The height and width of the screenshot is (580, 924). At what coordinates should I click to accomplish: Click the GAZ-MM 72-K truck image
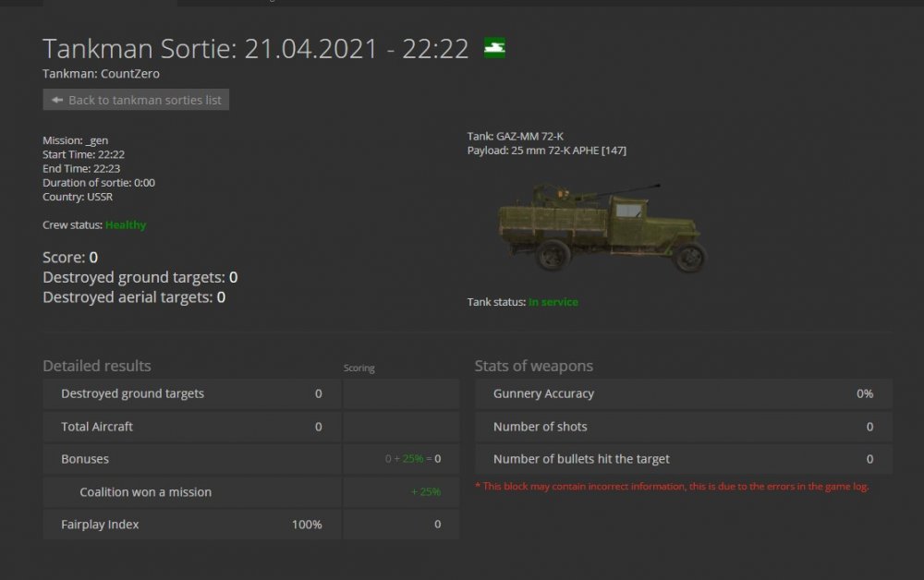602,227
